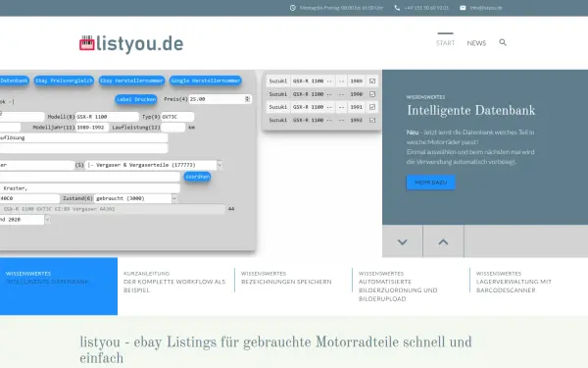Adjust the Preis stepper arrows

coord(247,99)
